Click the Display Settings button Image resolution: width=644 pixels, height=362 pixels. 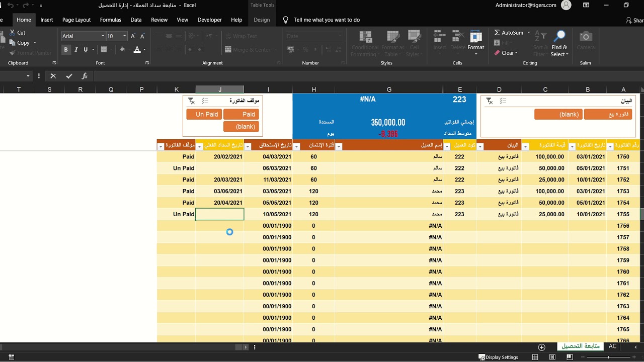499,357
